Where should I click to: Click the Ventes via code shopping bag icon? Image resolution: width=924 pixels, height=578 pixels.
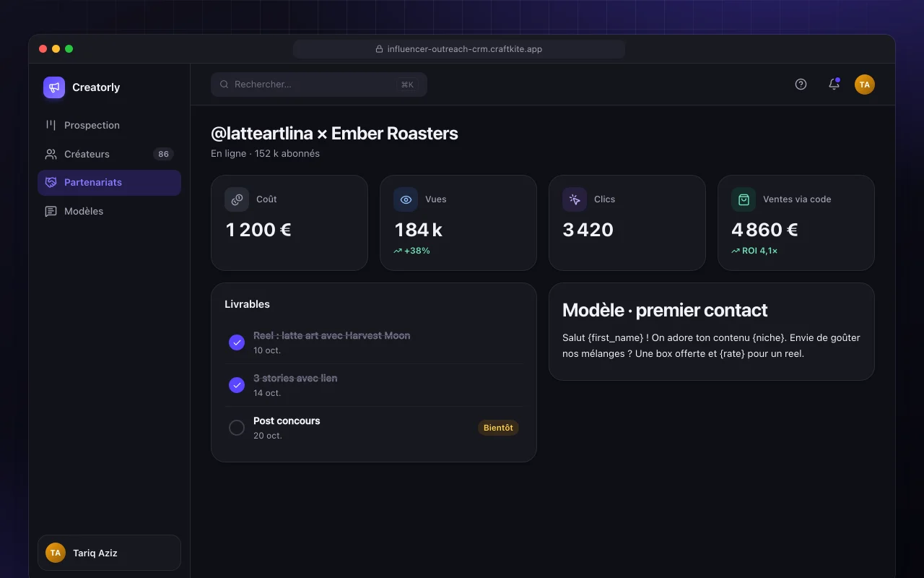[x=744, y=199]
